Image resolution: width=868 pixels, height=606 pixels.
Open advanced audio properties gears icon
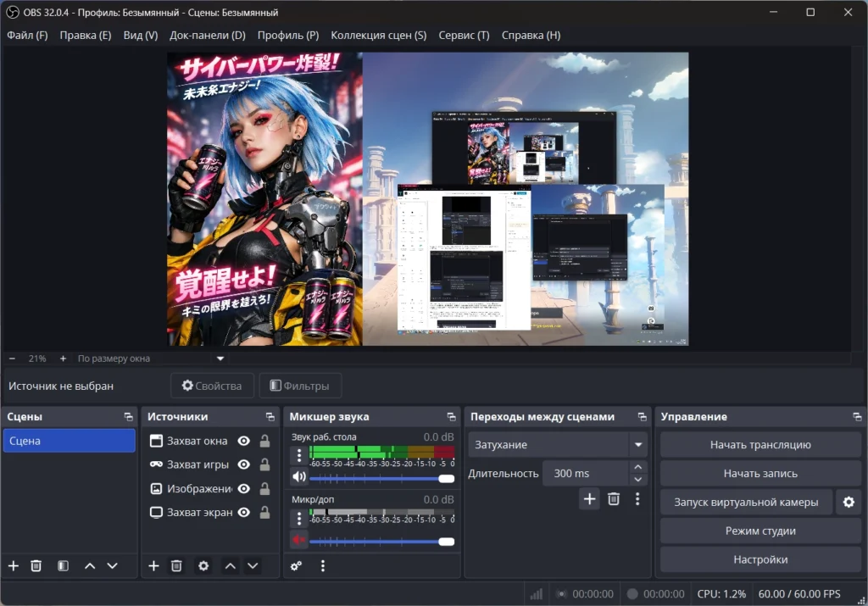point(297,566)
